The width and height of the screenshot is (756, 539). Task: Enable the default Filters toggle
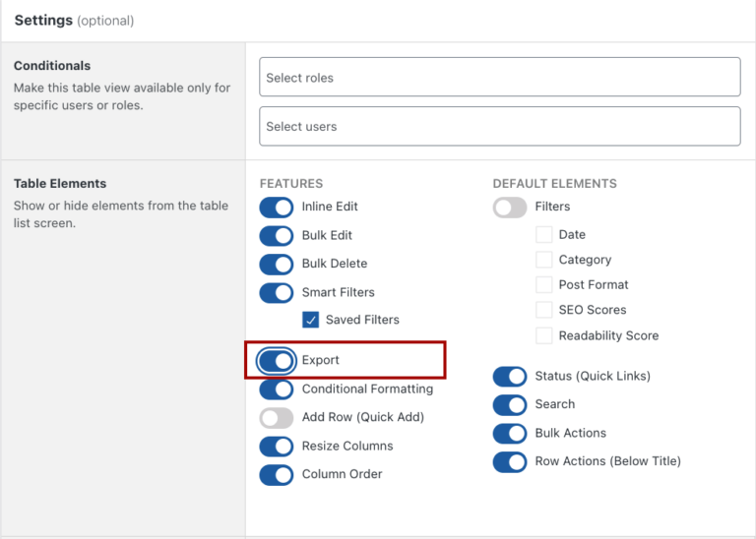pyautogui.click(x=510, y=208)
